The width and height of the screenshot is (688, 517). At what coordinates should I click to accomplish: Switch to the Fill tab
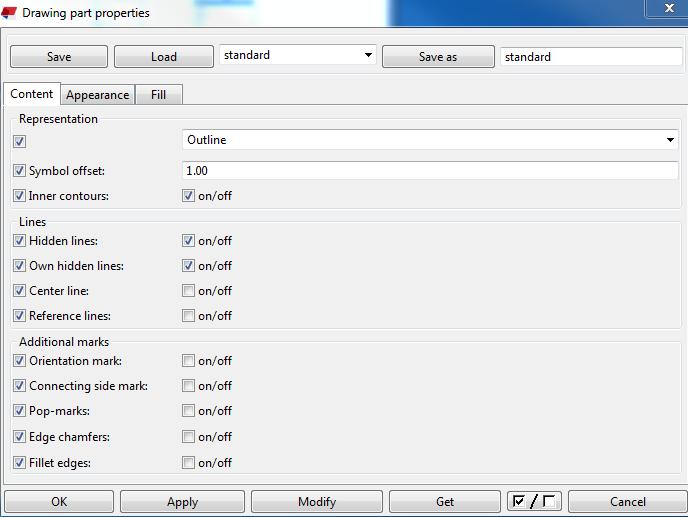tap(158, 95)
